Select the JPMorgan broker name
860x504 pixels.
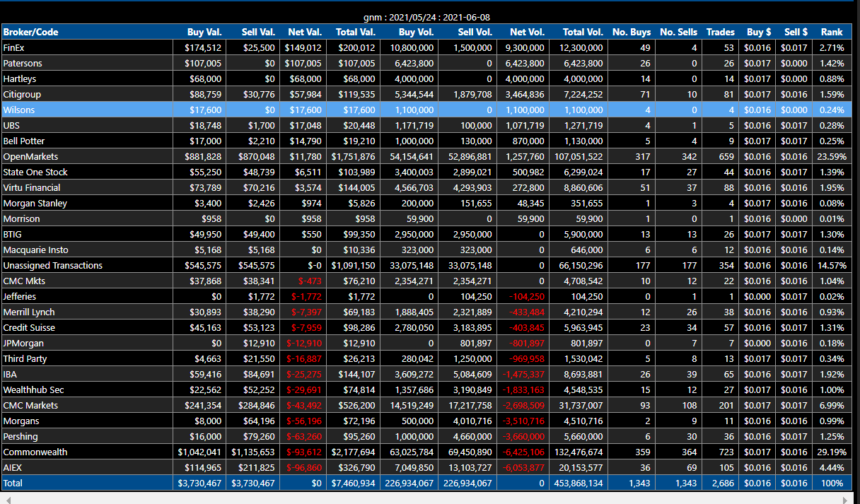click(23, 343)
